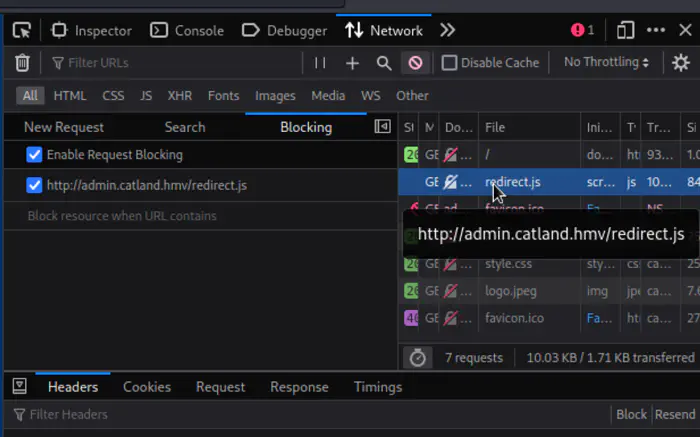Click the Filter URLs input field

tap(170, 63)
